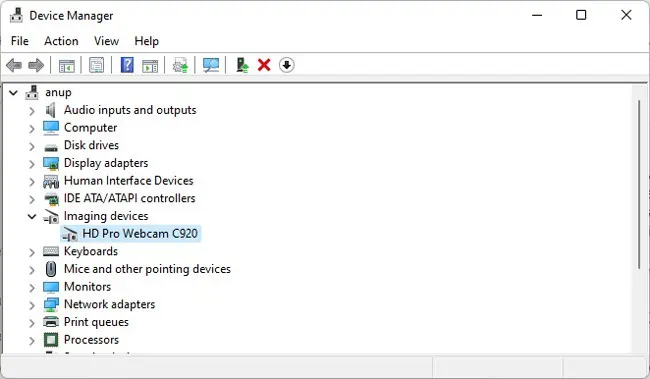650x379 pixels.
Task: Expand the Keyboards category
Action: click(x=32, y=252)
